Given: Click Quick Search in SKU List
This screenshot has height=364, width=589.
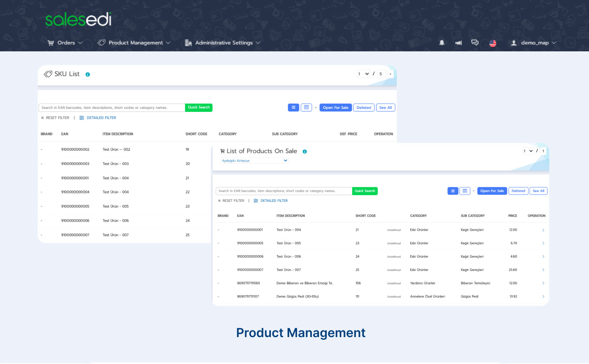Looking at the screenshot, I should (x=199, y=108).
